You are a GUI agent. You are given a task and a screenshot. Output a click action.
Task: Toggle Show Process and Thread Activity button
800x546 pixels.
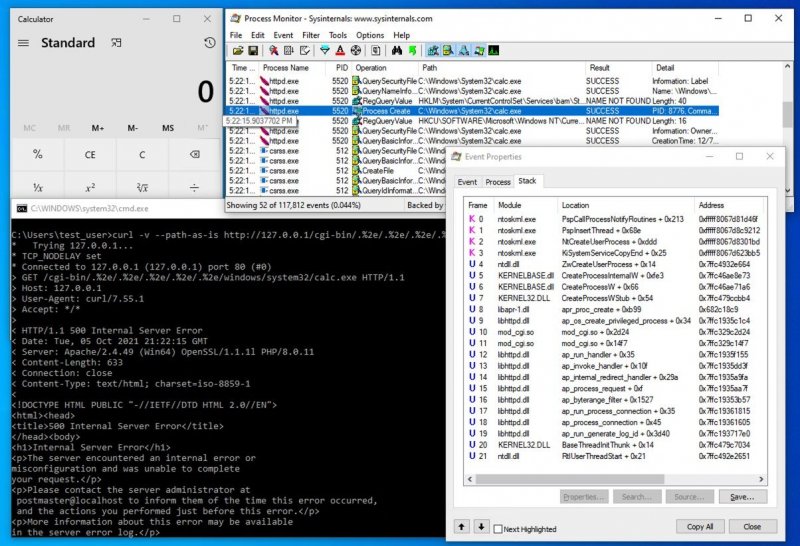click(x=477, y=50)
